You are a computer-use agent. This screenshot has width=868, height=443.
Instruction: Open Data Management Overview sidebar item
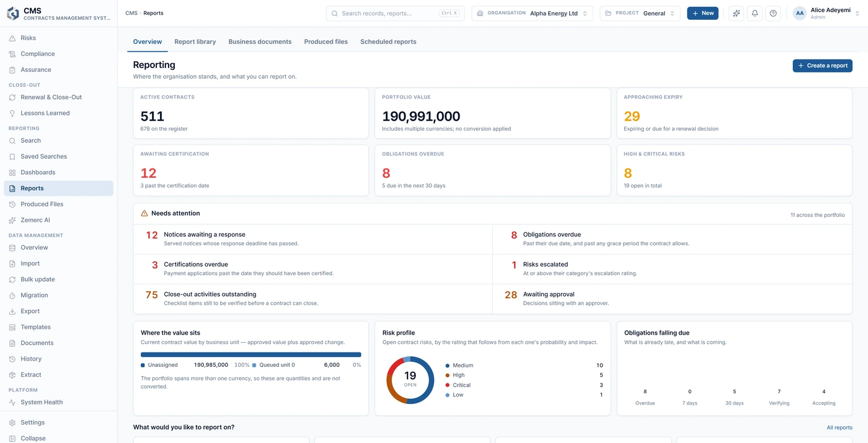click(x=58, y=247)
